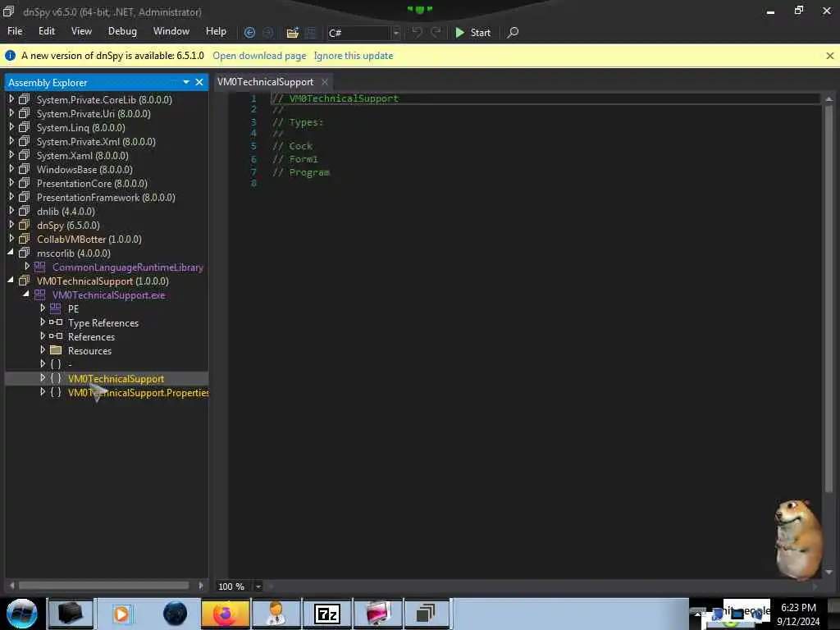Click the module icon beside VM0TechnicalSupport.exe
The height and width of the screenshot is (630, 840).
click(x=39, y=294)
